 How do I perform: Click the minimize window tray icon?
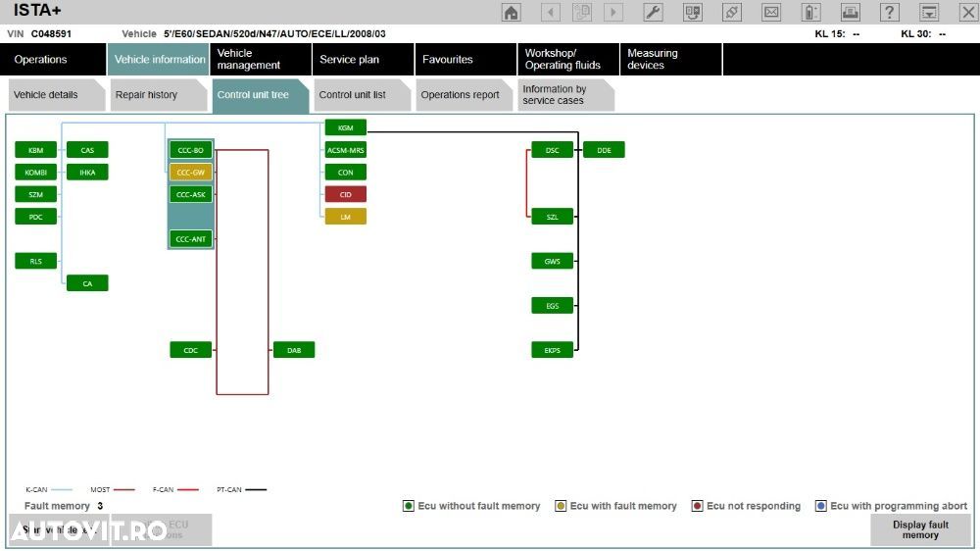pos(929,12)
